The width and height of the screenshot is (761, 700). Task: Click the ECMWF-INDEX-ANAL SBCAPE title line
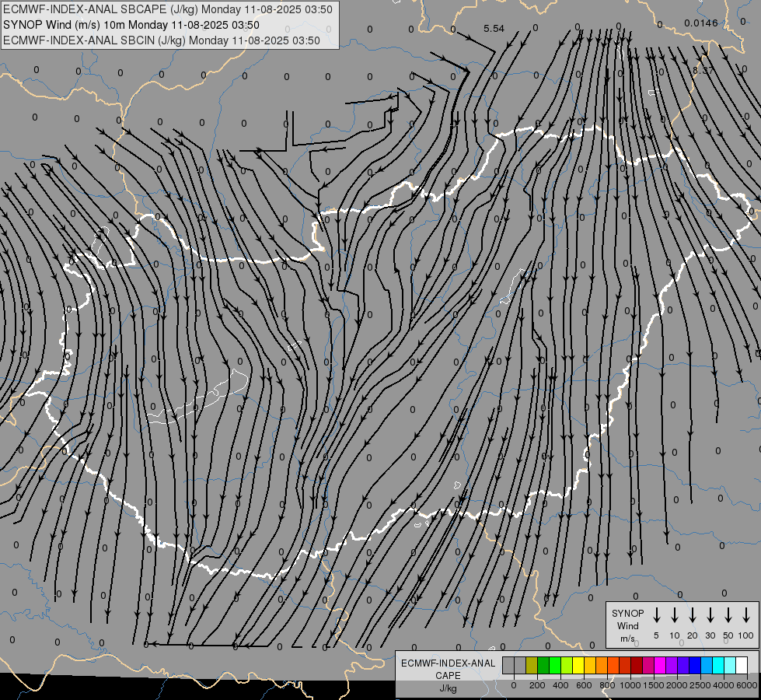click(168, 9)
